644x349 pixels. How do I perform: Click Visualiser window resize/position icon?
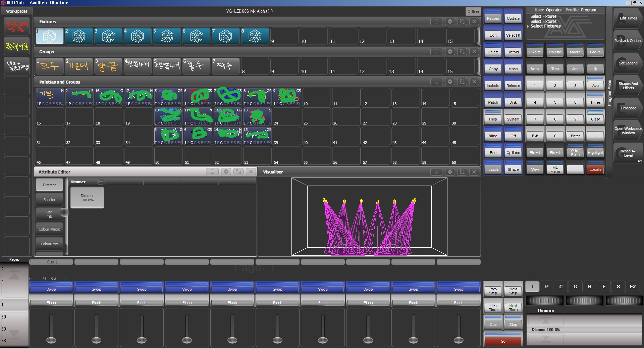coord(462,172)
